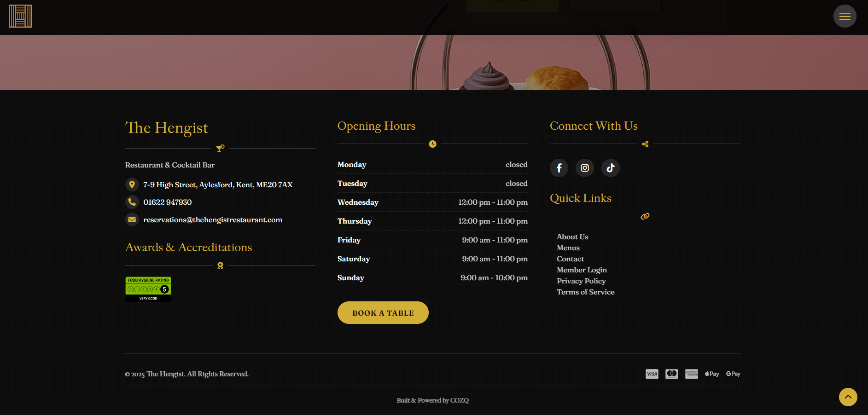Image resolution: width=868 pixels, height=415 pixels.
Task: Open the Facebook social icon
Action: tap(559, 168)
